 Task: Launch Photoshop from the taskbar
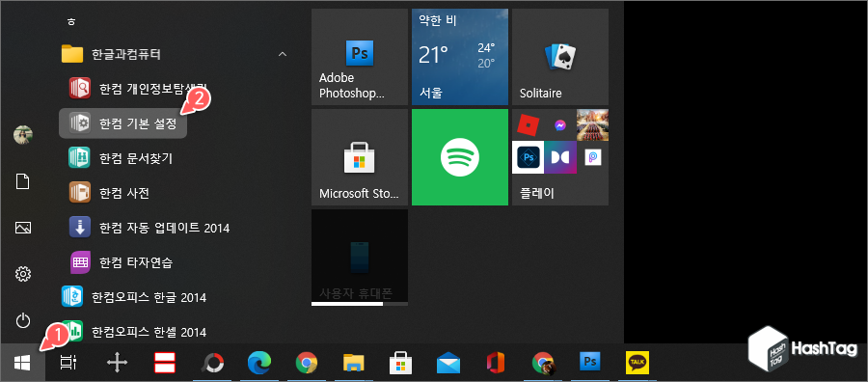click(590, 363)
